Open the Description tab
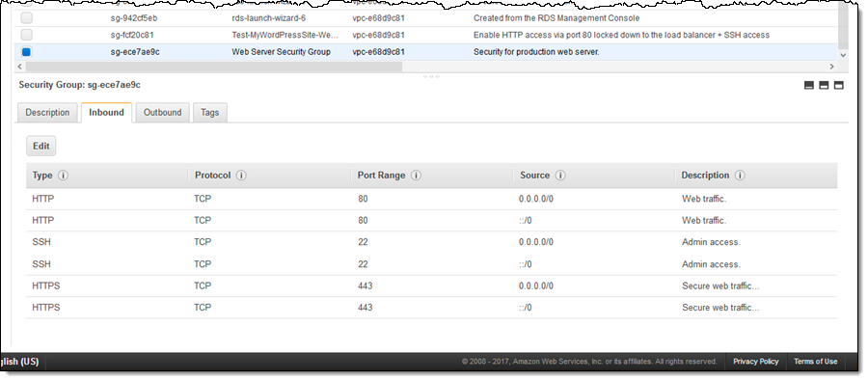868x381 pixels. pyautogui.click(x=47, y=113)
